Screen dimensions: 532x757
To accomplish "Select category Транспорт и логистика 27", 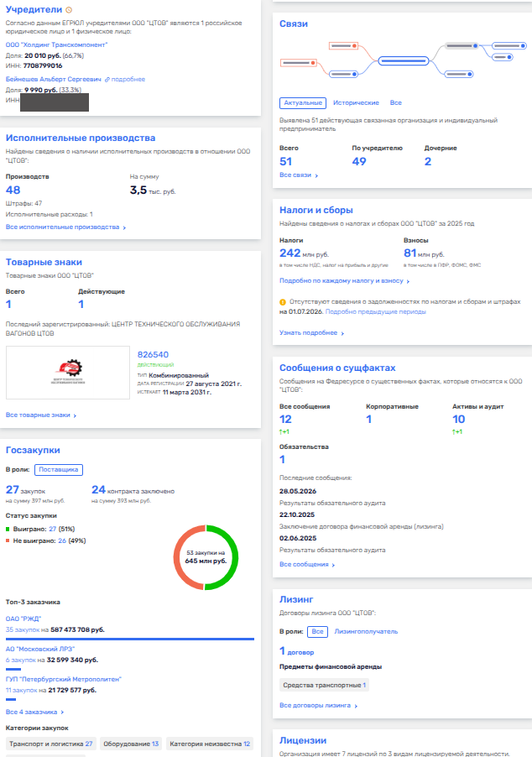I will 50,744.
